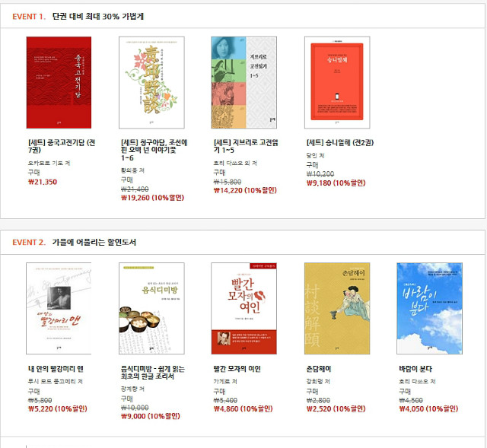Open 음식디미방 - 쉽게 읽는 최초의 한글 조리서 title

point(153,373)
